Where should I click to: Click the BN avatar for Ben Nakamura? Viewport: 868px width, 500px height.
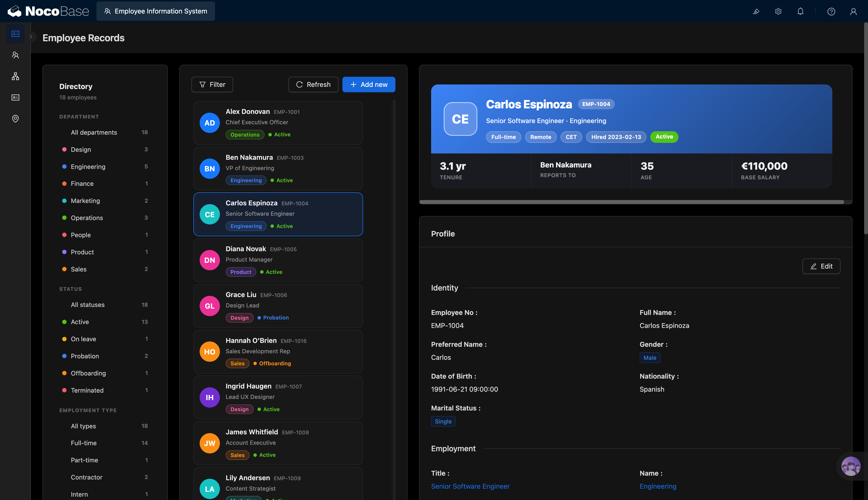click(x=210, y=169)
